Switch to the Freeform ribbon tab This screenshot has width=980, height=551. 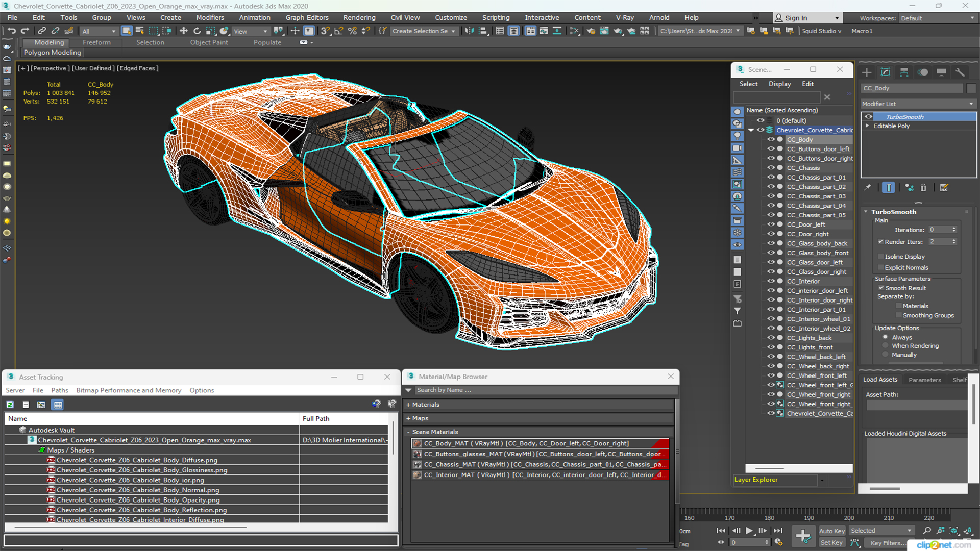pos(96,42)
